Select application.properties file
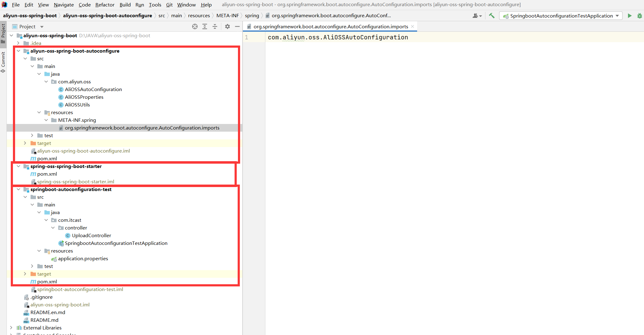Image resolution: width=644 pixels, height=335 pixels. click(83, 258)
